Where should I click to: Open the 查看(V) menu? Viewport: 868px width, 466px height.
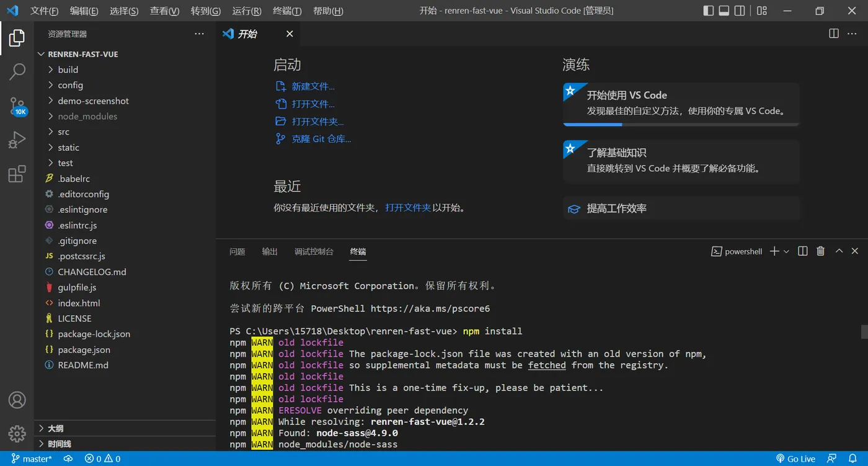164,11
